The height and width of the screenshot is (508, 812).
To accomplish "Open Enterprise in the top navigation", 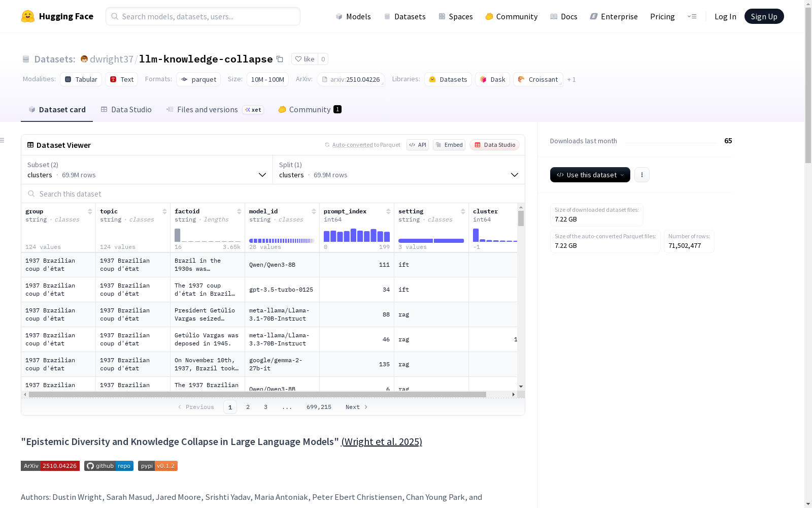I will 614,16.
